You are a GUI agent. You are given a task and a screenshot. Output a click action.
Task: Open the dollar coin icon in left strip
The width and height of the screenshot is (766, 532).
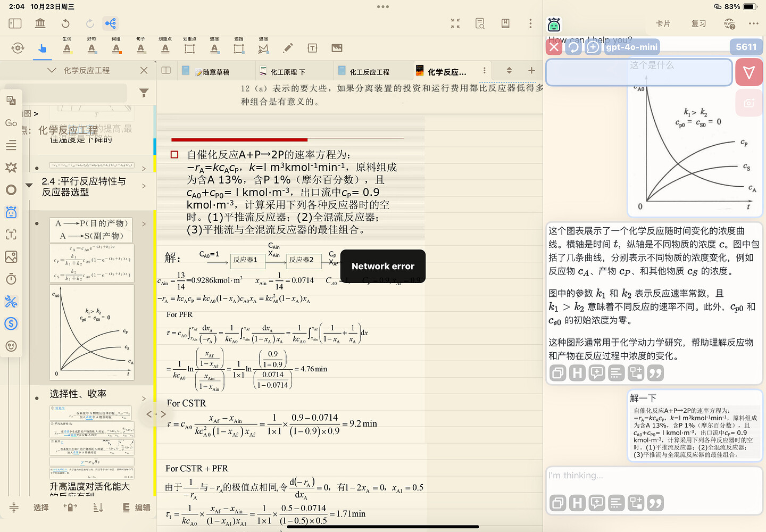point(11,323)
